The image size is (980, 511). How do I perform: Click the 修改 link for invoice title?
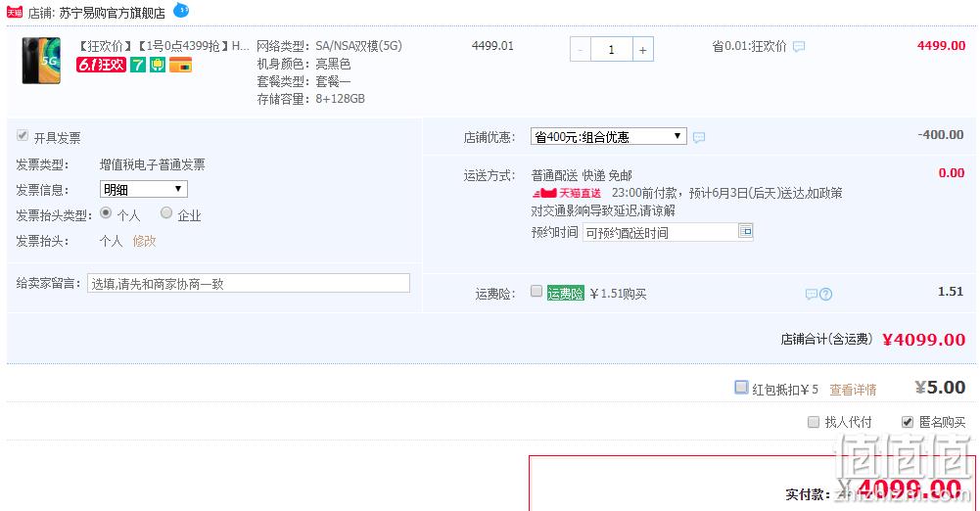144,241
